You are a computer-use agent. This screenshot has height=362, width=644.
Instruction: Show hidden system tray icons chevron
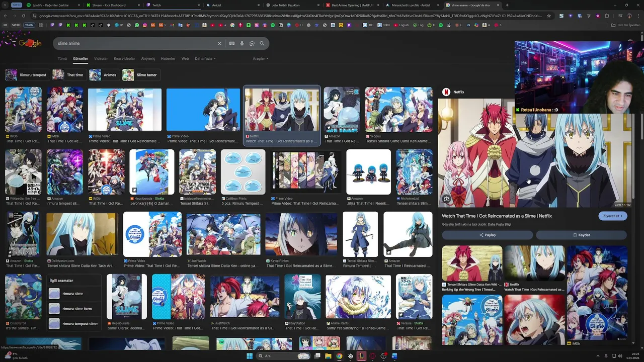coord(598,356)
